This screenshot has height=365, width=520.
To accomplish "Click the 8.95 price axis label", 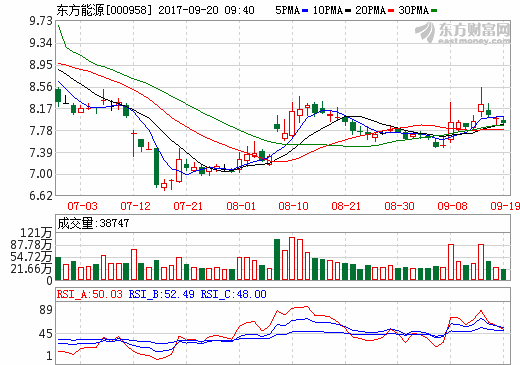I will click(41, 65).
